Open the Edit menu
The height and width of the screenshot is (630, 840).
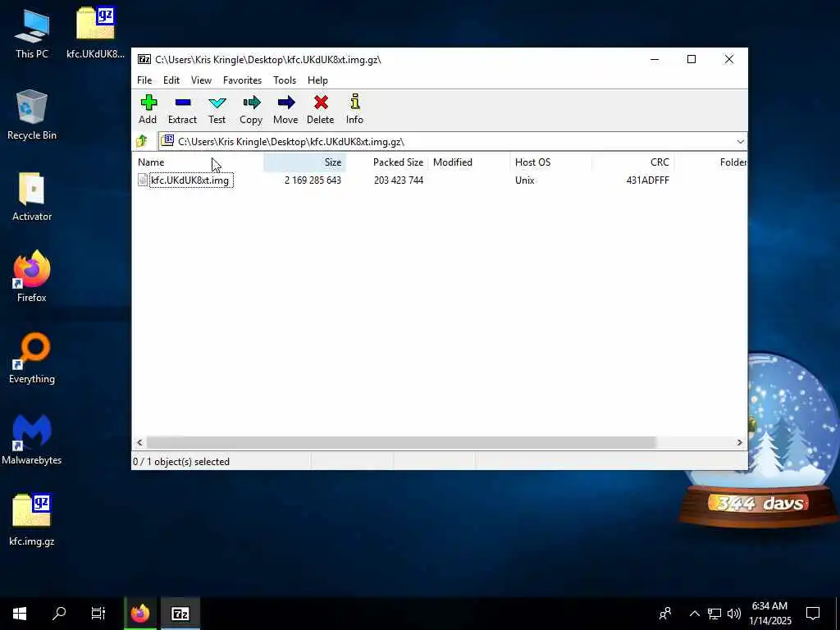pyautogui.click(x=171, y=80)
